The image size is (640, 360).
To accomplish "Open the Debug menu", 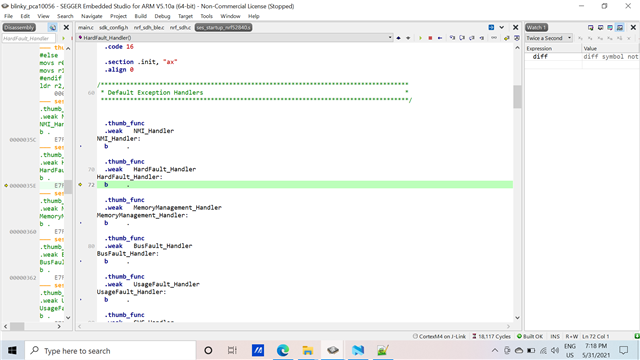I will [162, 16].
